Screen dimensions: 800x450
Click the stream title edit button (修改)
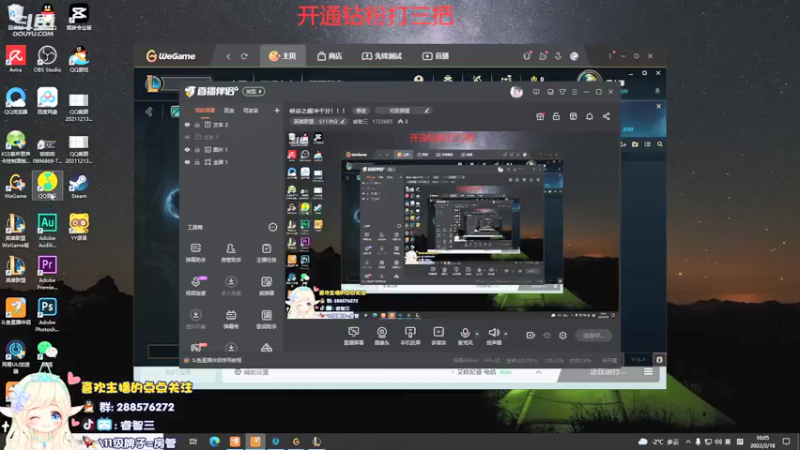(361, 111)
